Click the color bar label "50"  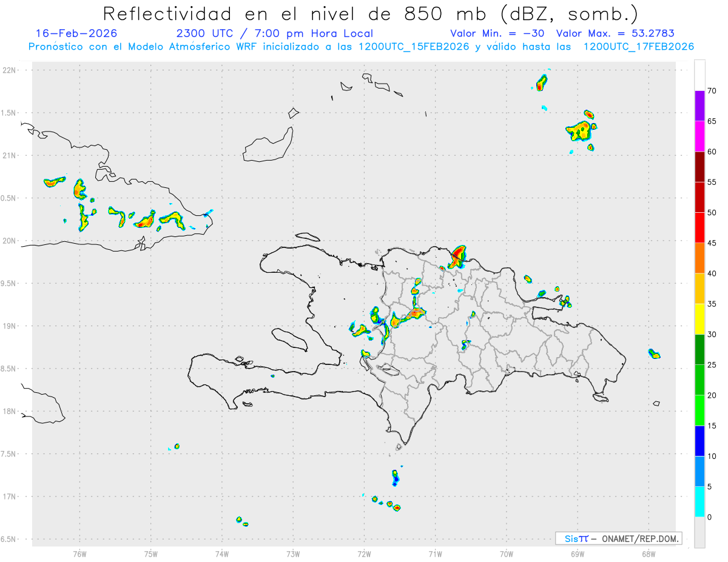[712, 213]
